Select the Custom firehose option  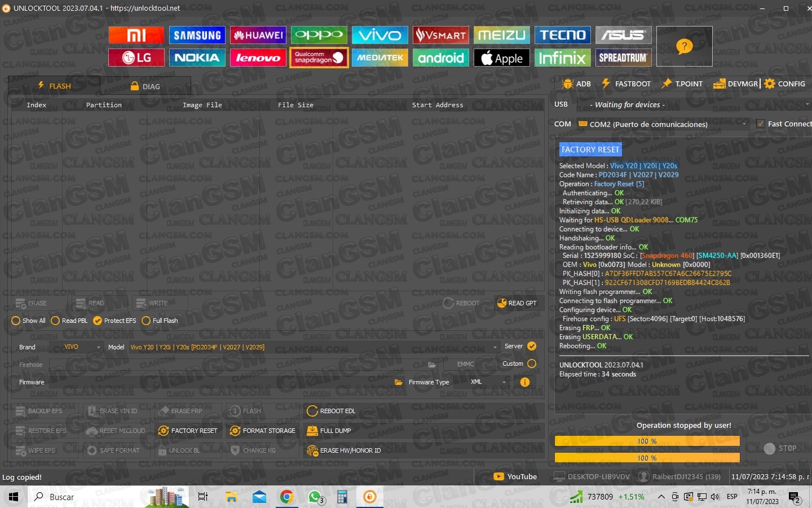coord(531,364)
